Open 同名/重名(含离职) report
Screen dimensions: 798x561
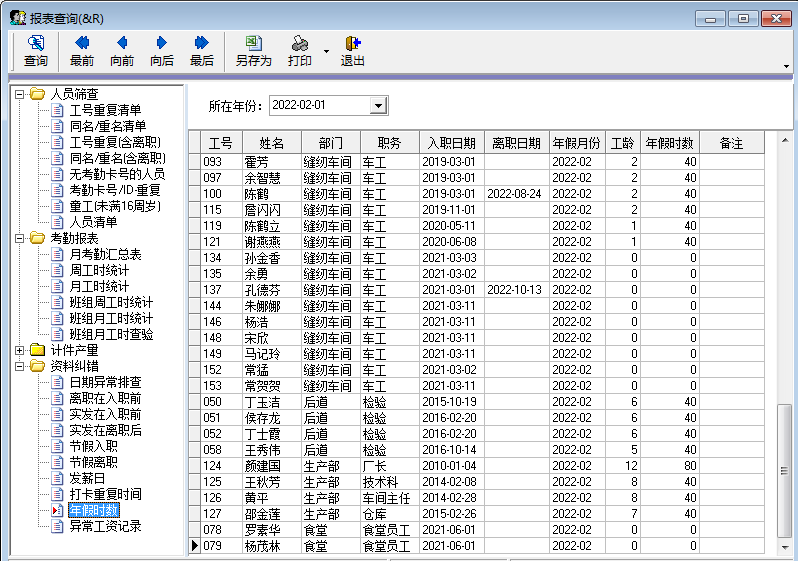(118, 158)
